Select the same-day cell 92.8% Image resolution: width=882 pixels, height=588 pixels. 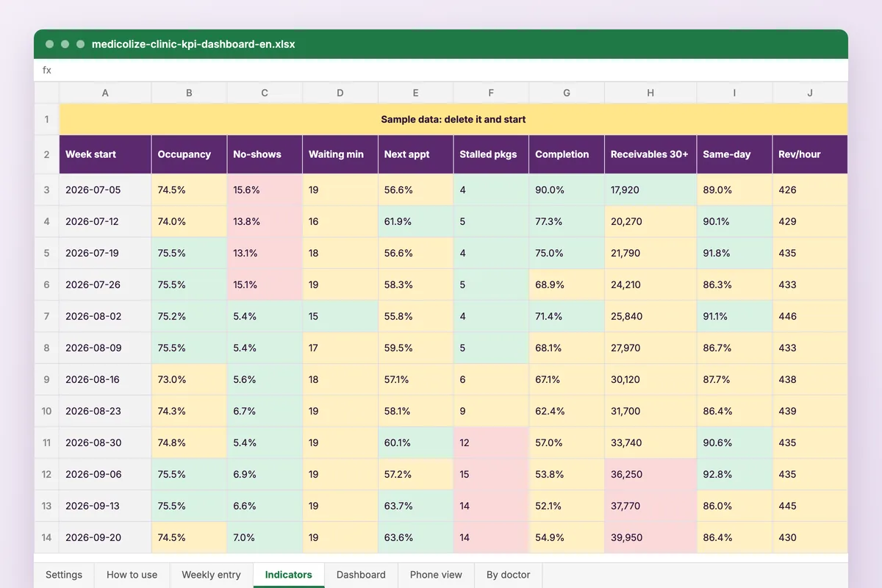click(x=734, y=474)
